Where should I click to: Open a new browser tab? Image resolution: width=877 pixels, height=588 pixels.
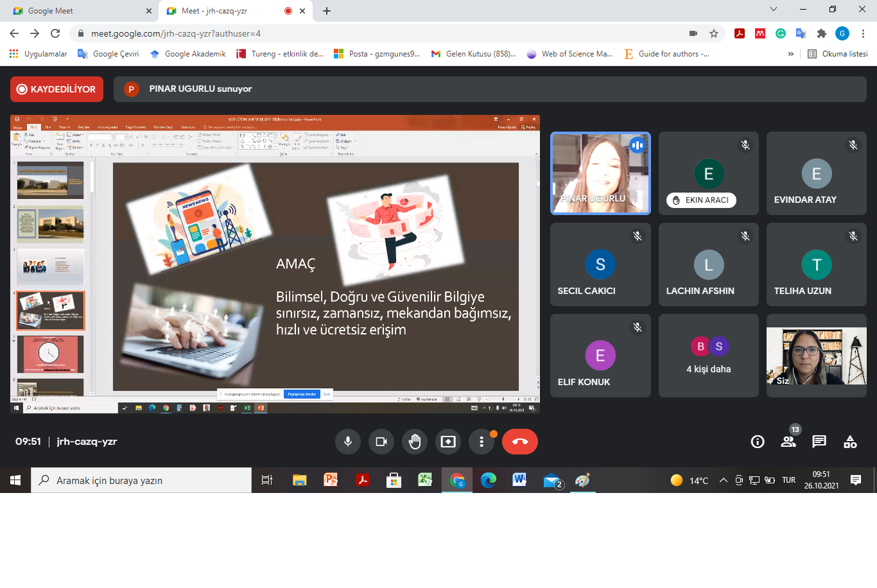(327, 11)
